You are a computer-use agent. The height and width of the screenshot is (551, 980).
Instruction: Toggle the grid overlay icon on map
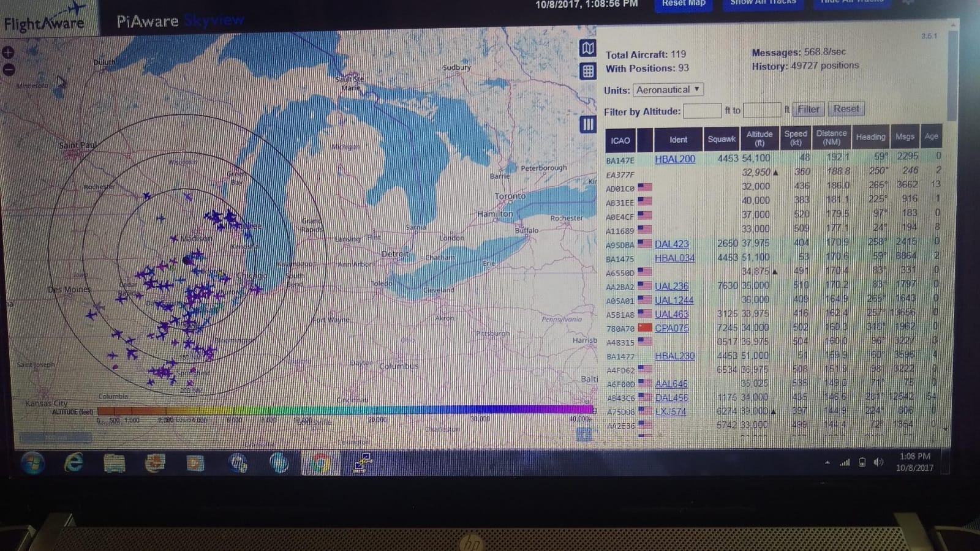click(588, 71)
